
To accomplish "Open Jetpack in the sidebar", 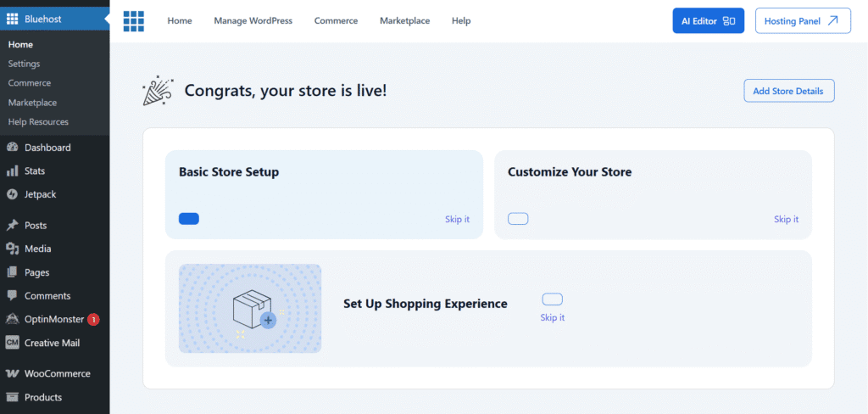I will [40, 194].
